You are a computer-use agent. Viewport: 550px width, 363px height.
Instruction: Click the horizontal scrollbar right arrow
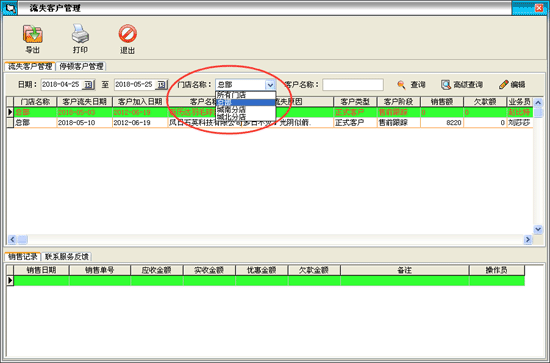(x=528, y=240)
